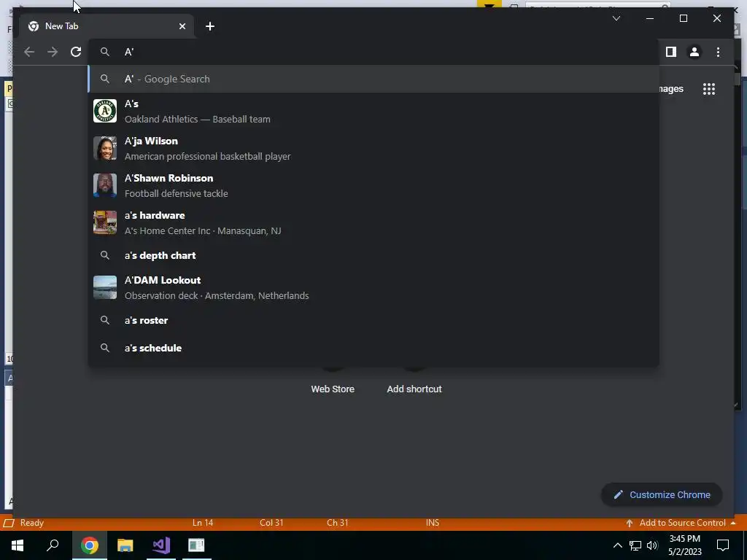Viewport: 747px width, 560px height.
Task: Select the A' - Google Search suggestion
Action: click(373, 79)
